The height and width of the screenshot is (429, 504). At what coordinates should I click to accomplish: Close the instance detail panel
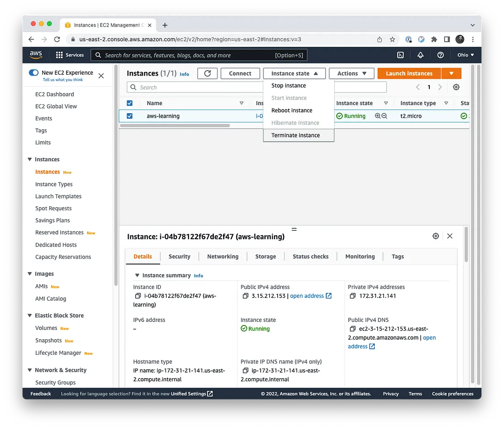point(449,236)
